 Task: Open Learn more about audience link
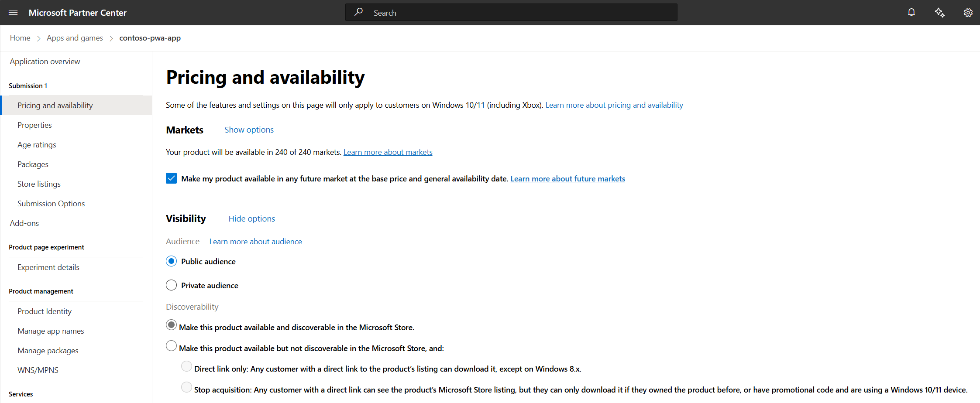[255, 242]
